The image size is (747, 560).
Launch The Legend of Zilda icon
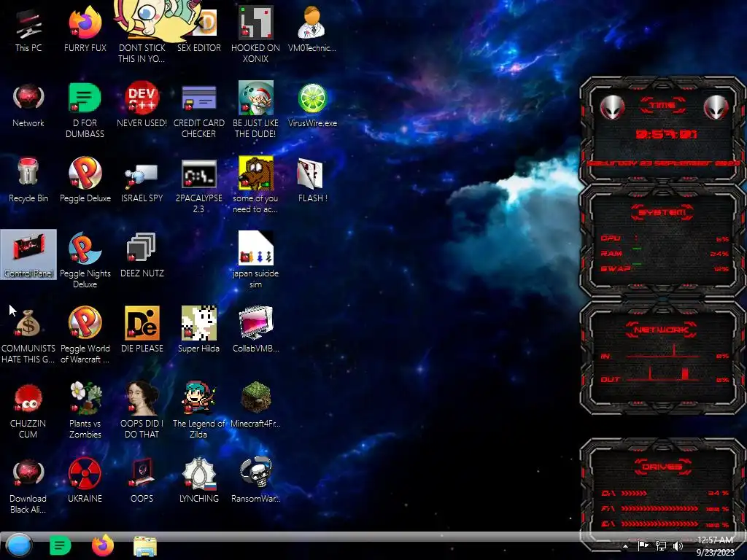pyautogui.click(x=198, y=411)
